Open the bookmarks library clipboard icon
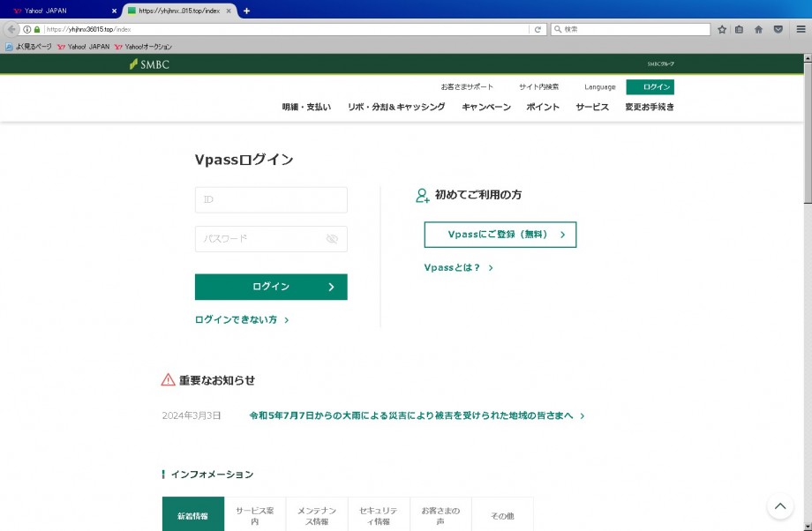This screenshot has width=812, height=531. [740, 29]
